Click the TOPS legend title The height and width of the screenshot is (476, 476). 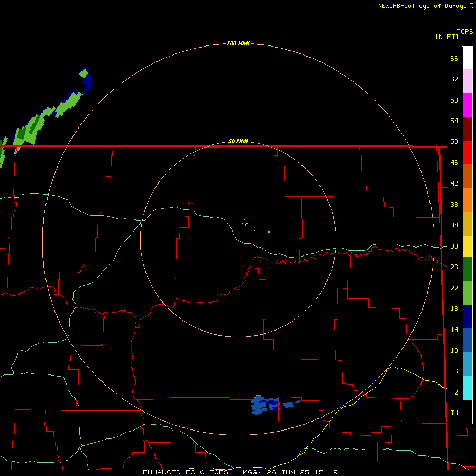pyautogui.click(x=465, y=31)
